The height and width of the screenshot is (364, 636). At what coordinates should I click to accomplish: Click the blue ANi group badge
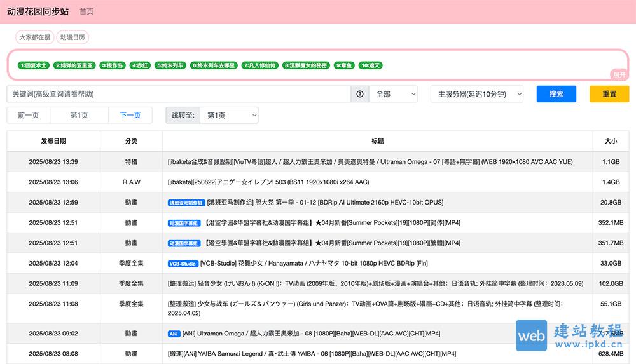pyautogui.click(x=174, y=334)
